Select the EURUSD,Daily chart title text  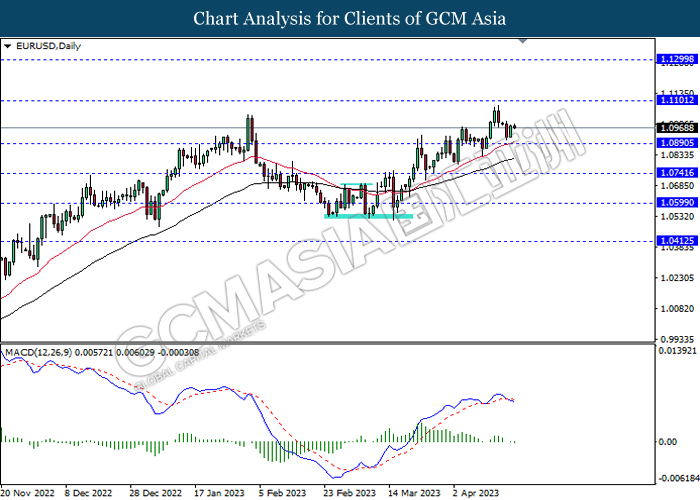point(48,46)
